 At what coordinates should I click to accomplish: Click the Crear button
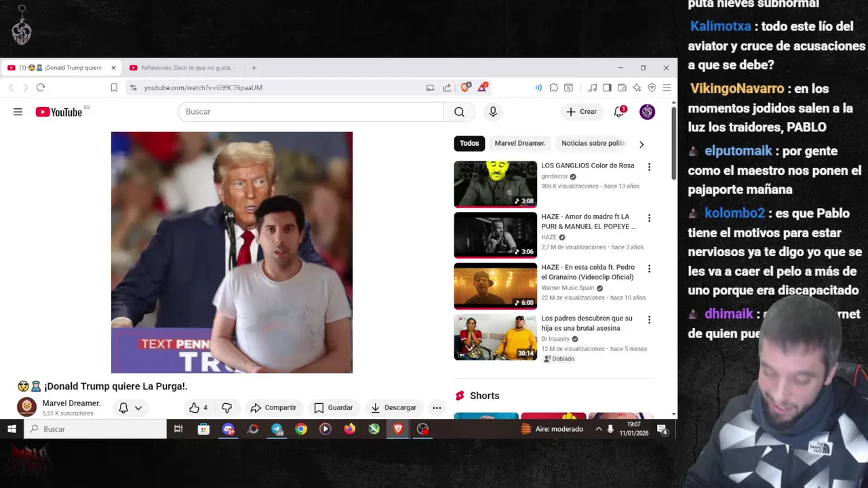582,112
